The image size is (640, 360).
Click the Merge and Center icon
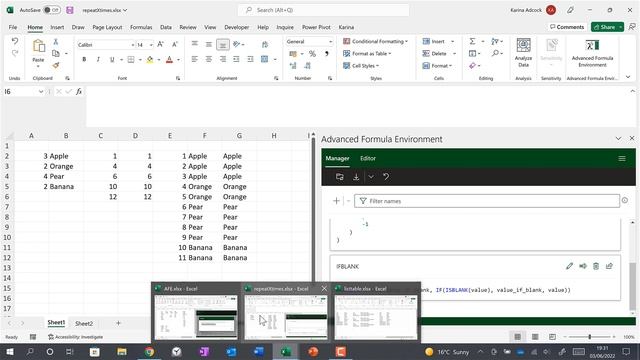pyautogui.click(x=265, y=60)
